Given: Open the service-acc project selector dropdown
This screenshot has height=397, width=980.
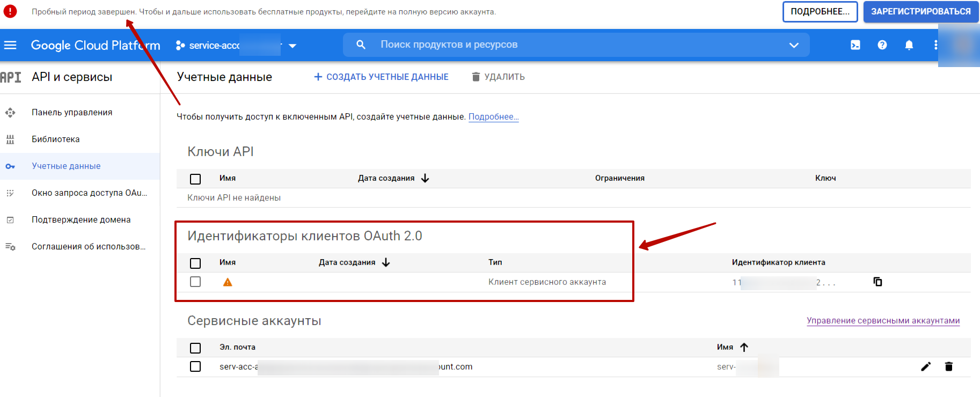Looking at the screenshot, I should tap(236, 46).
